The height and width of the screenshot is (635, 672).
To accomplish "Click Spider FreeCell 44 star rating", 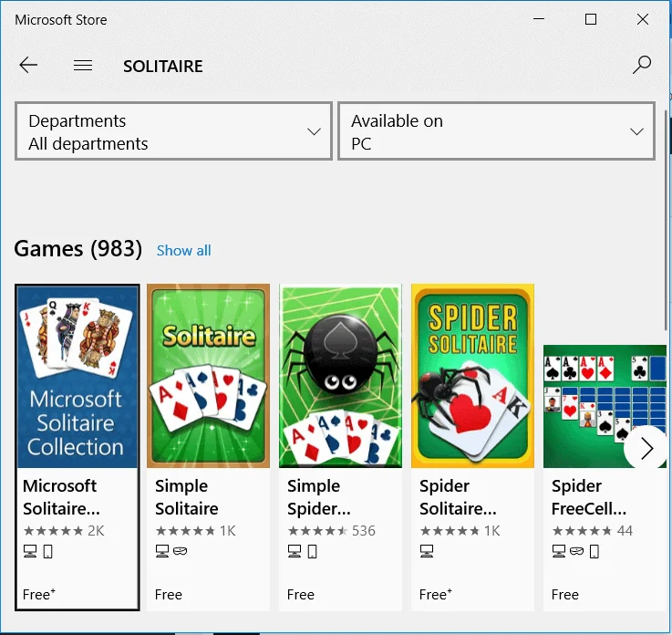I will pos(593,531).
